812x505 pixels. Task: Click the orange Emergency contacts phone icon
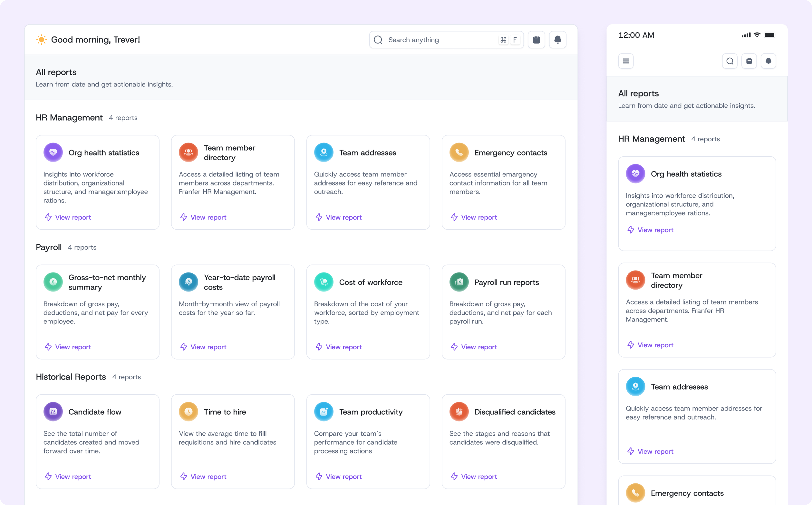459,153
